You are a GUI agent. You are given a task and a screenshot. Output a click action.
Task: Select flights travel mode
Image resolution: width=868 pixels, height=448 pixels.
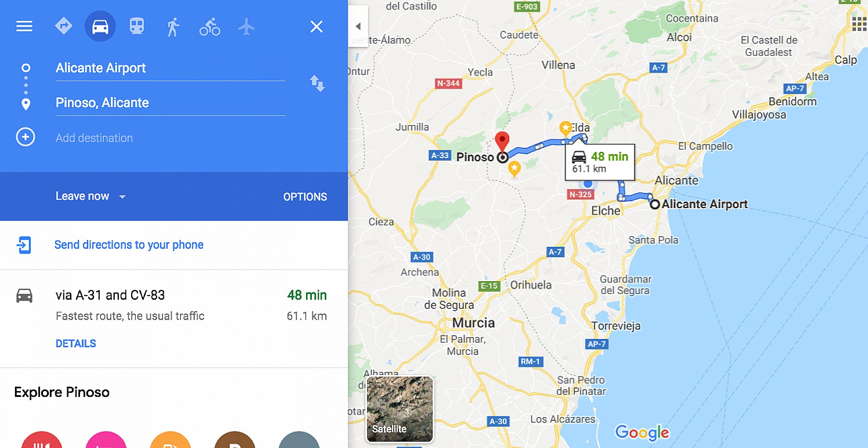click(246, 27)
